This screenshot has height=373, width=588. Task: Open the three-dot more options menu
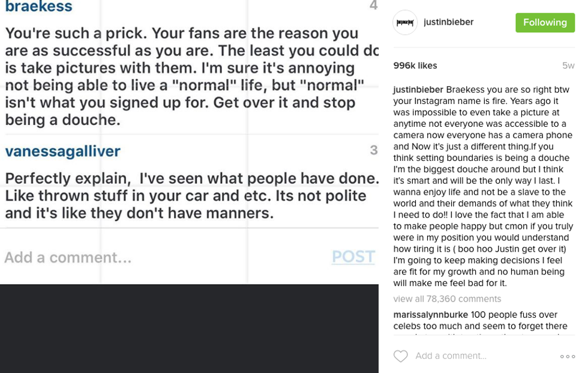[567, 356]
